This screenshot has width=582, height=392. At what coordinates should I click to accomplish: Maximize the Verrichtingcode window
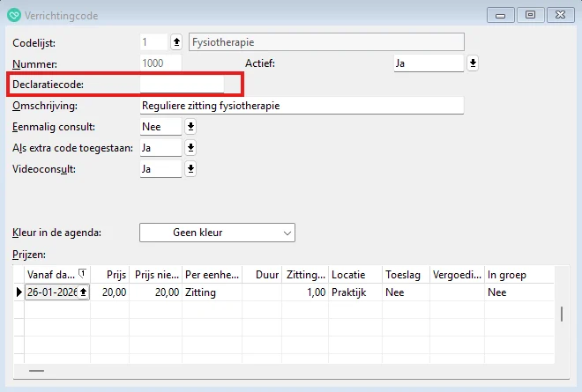530,14
